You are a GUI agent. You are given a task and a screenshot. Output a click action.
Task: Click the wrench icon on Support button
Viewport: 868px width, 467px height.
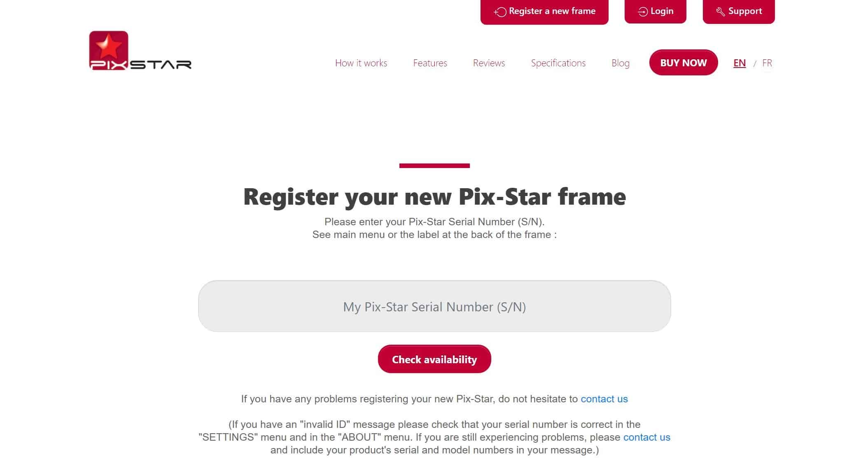coord(720,12)
